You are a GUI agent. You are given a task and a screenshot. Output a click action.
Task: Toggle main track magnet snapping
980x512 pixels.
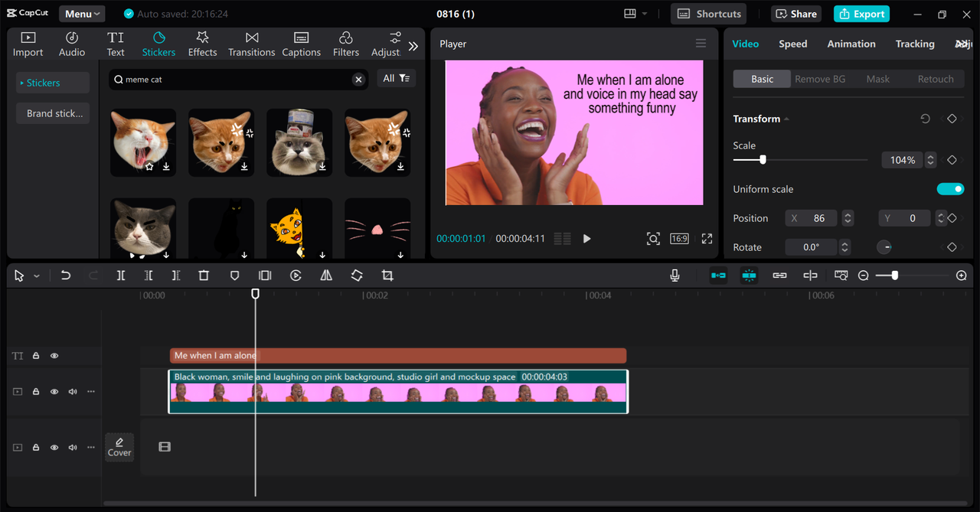[x=718, y=276]
